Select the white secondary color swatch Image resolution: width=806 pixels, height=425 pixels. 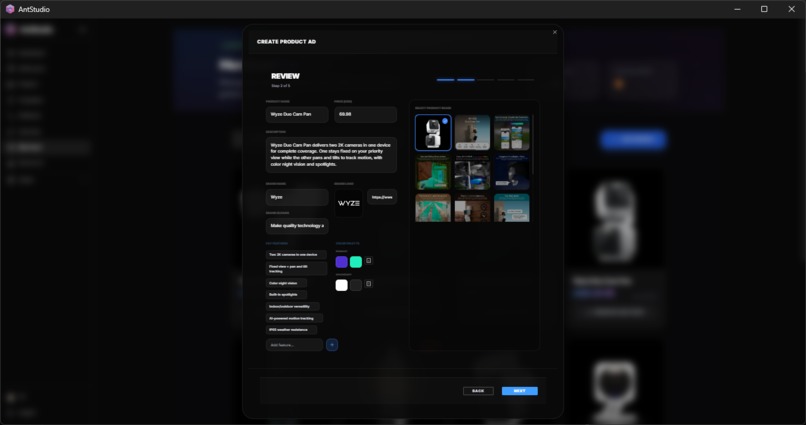pyautogui.click(x=341, y=285)
